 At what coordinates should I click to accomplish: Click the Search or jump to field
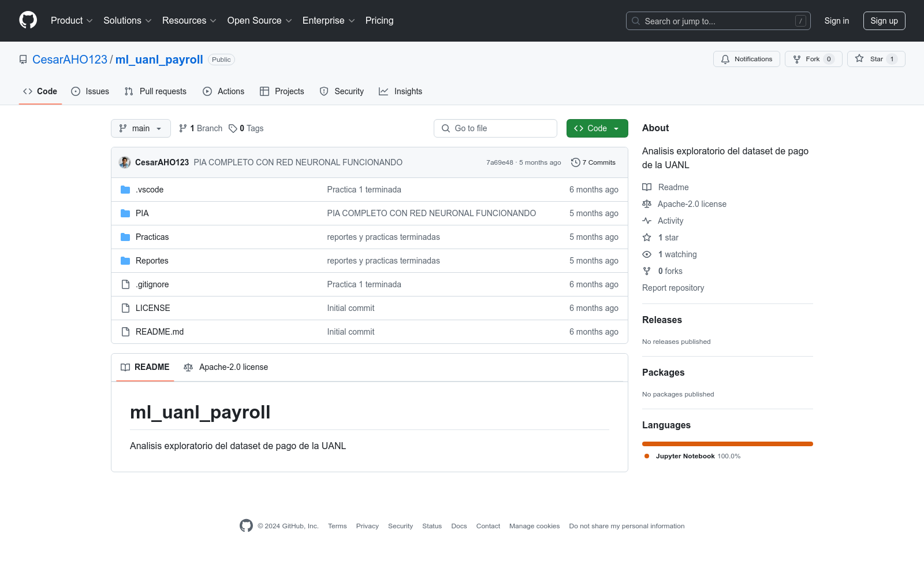point(718,21)
